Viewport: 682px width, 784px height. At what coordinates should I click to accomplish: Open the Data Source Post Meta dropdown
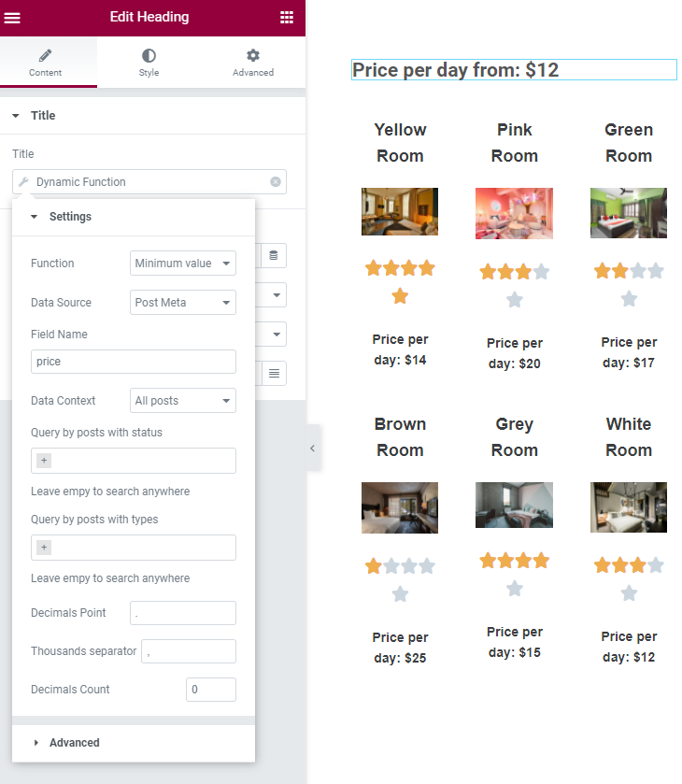[183, 303]
